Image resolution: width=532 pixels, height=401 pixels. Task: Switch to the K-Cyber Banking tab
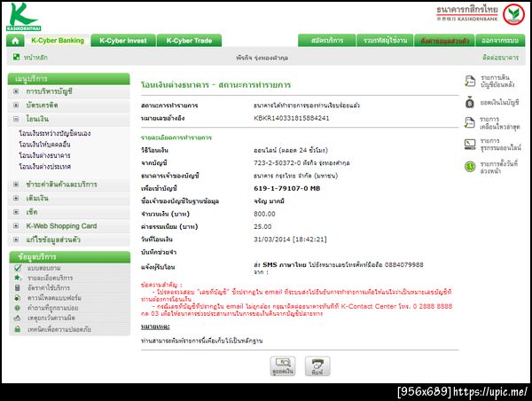pos(58,41)
